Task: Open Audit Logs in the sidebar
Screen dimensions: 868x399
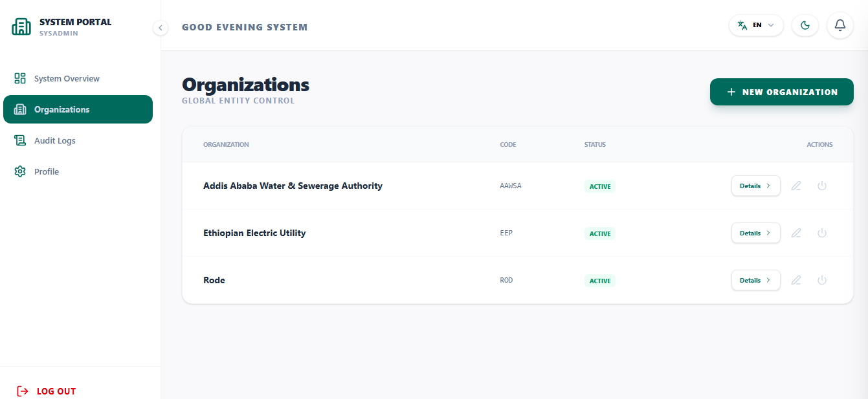Action: 78,140
